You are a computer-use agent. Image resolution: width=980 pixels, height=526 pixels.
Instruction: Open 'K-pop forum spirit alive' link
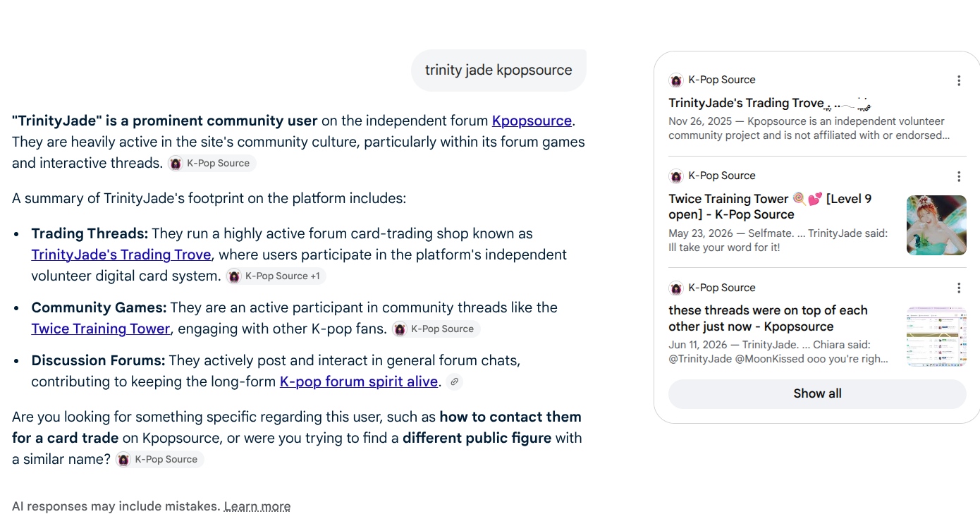(x=359, y=381)
